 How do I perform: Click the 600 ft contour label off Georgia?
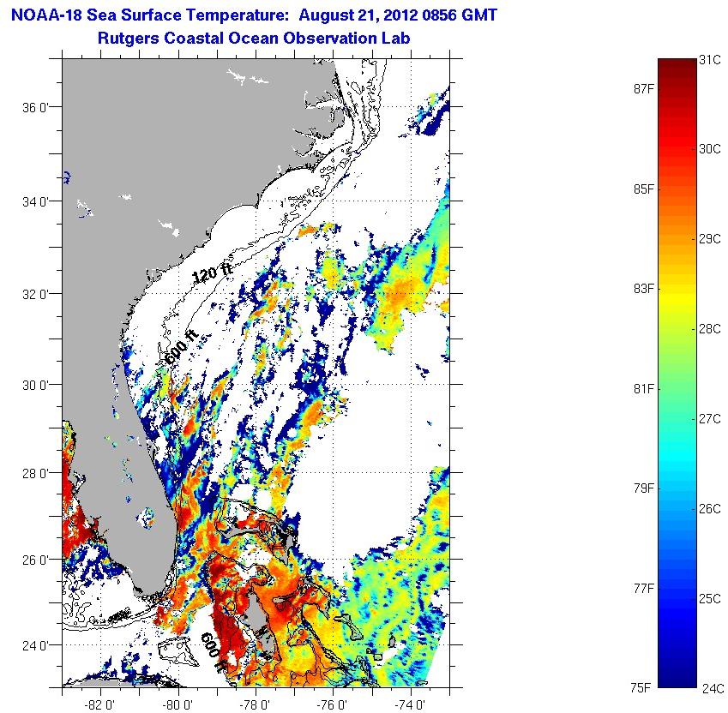[182, 347]
